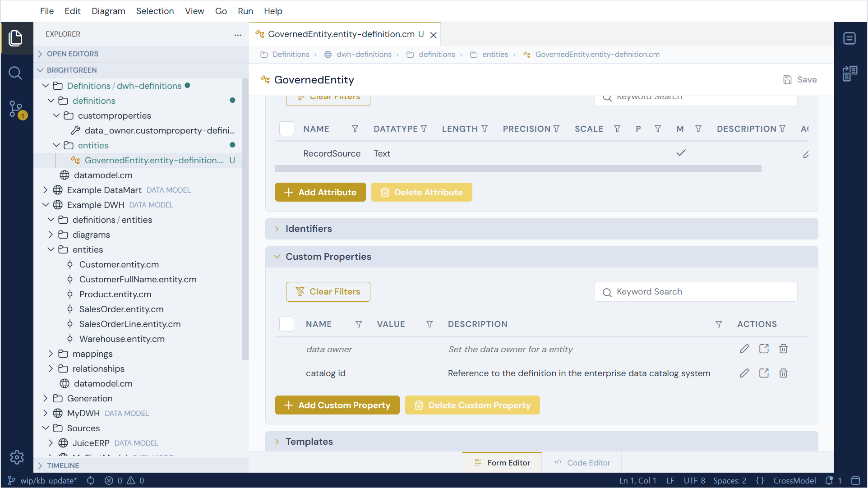Open the Diagram menu

coord(108,11)
